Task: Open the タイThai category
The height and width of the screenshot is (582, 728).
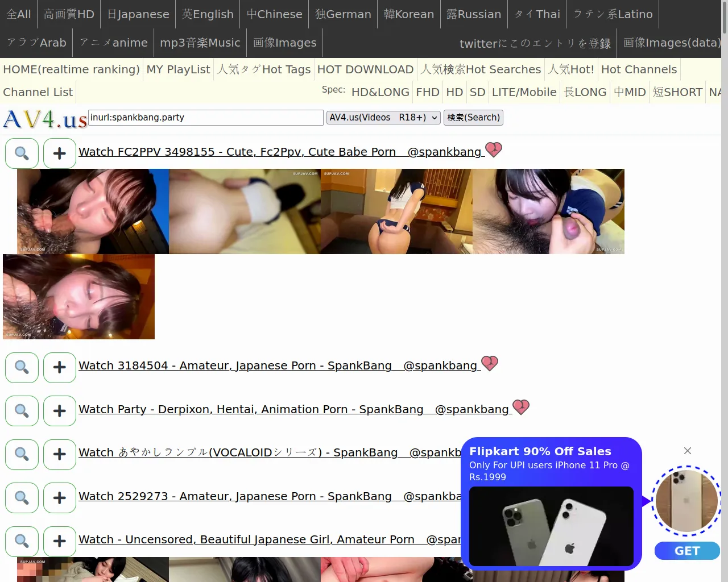Action: coord(537,14)
